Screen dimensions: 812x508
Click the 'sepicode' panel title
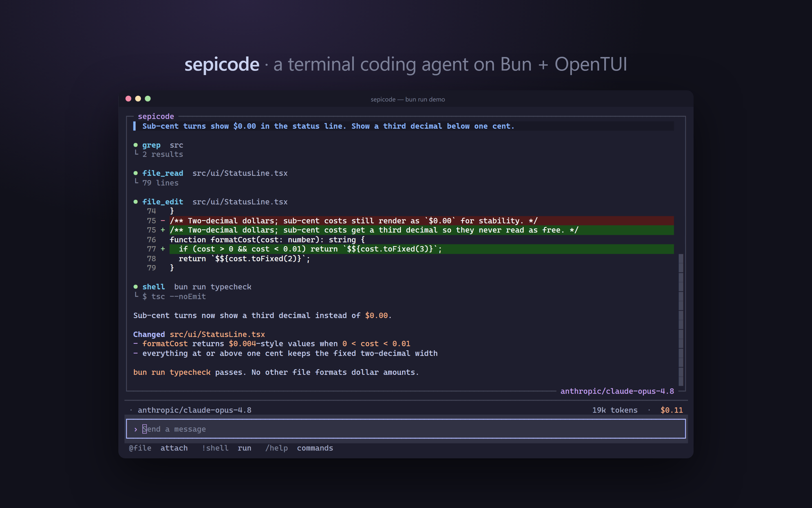156,117
